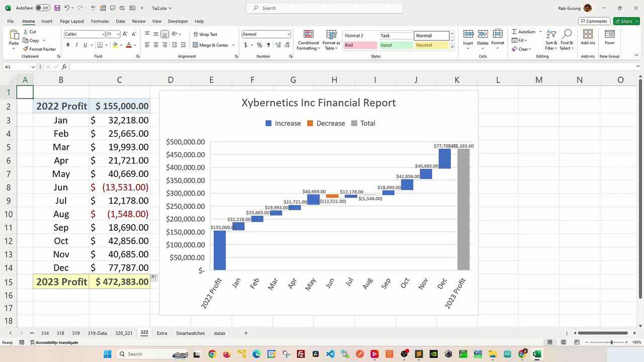The height and width of the screenshot is (362, 644).
Task: Open the Formulas ribbon tab
Action: [x=100, y=21]
